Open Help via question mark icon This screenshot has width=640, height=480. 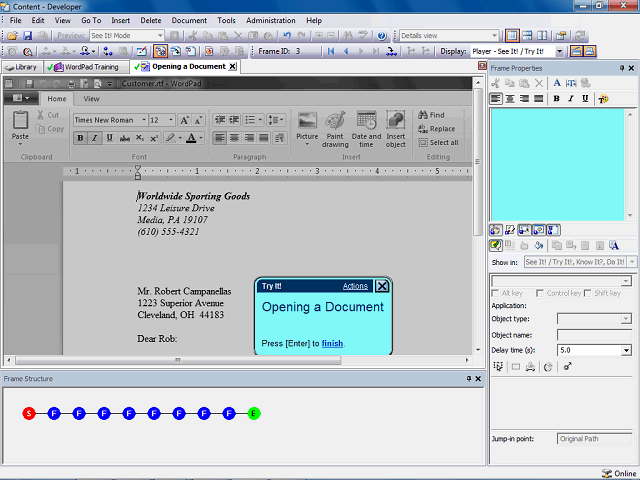coord(382,36)
